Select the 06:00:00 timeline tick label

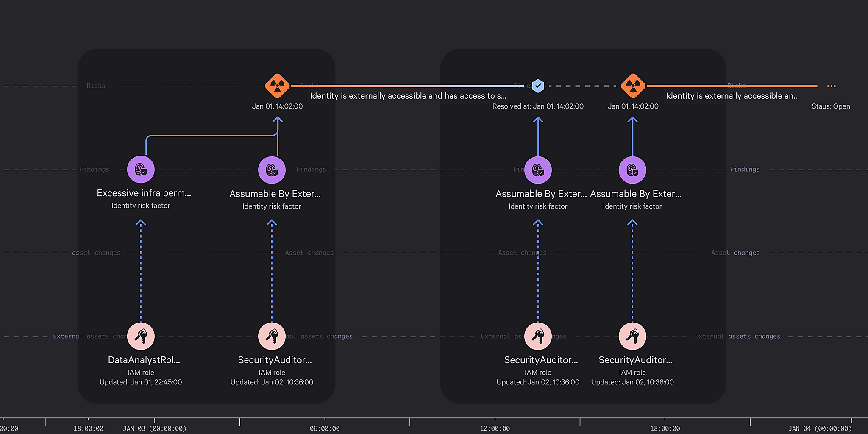pos(325,428)
